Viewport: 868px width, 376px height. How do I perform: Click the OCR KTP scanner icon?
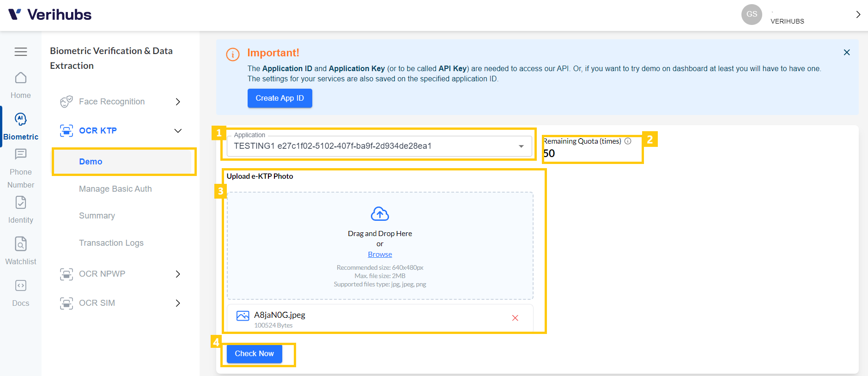[x=67, y=131]
